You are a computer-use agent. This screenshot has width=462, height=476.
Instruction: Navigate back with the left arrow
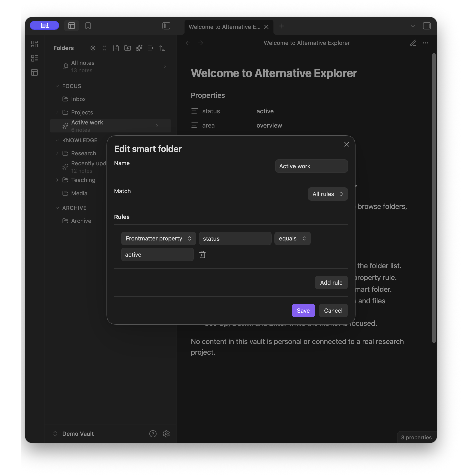188,43
